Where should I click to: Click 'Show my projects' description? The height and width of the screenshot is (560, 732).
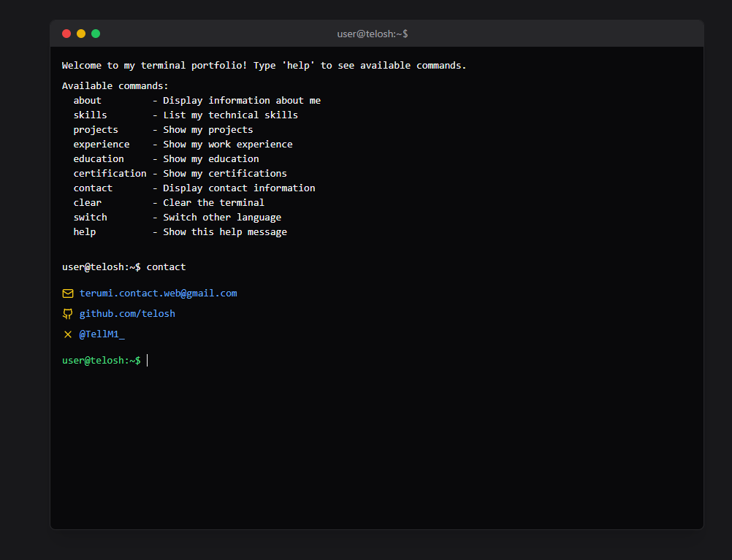click(x=208, y=130)
